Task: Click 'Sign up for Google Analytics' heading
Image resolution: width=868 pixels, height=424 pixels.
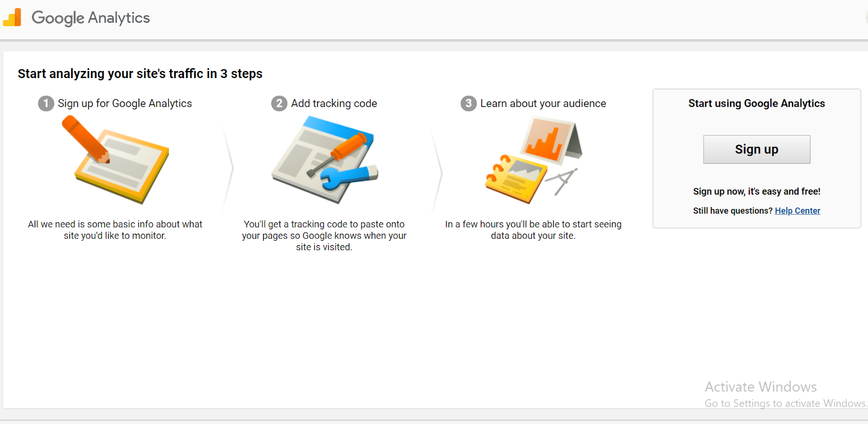Action: pyautogui.click(x=125, y=103)
